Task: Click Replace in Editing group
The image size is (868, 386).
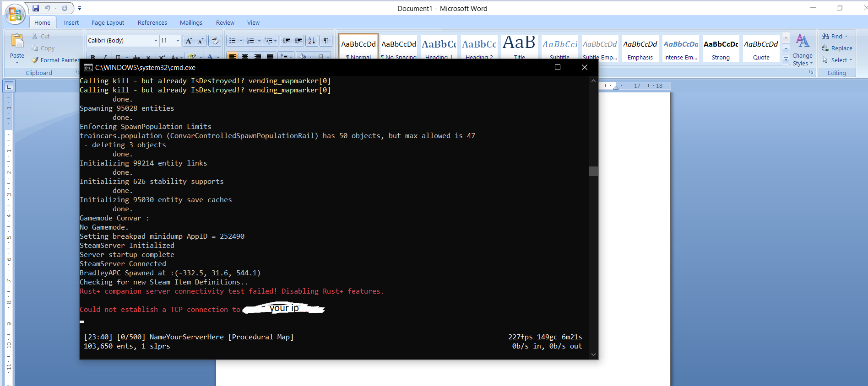Action: pos(837,48)
